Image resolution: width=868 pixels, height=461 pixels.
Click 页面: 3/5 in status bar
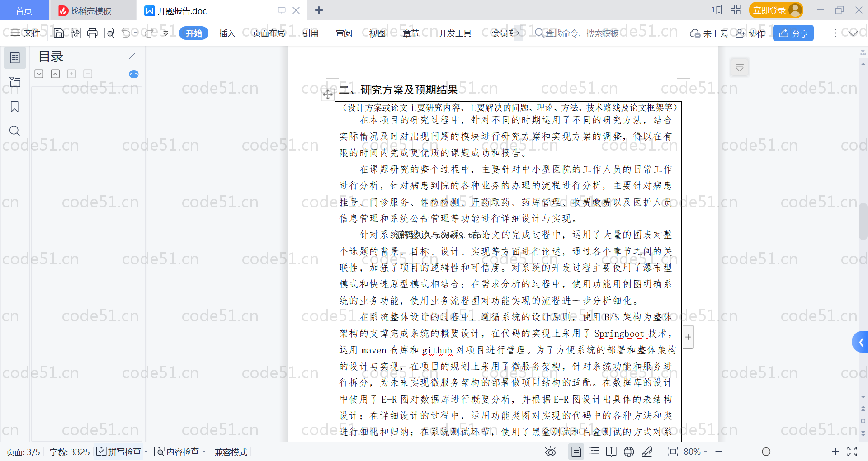click(23, 452)
